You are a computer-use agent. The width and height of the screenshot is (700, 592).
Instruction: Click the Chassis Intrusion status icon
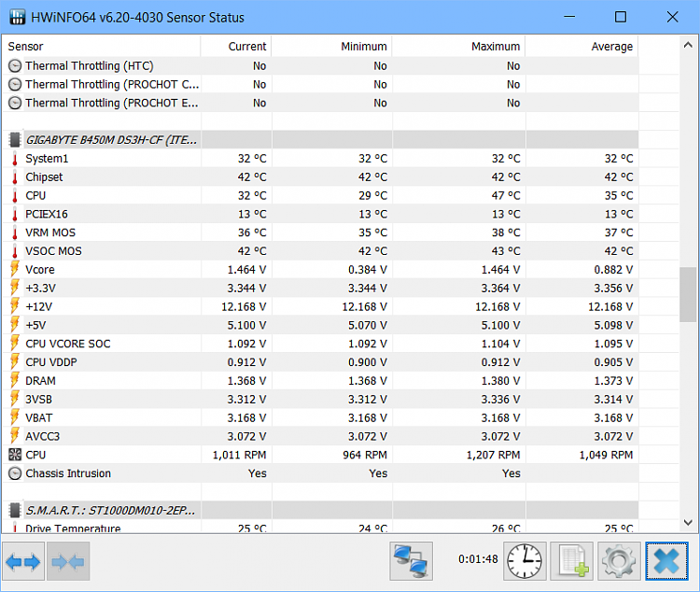tap(15, 473)
